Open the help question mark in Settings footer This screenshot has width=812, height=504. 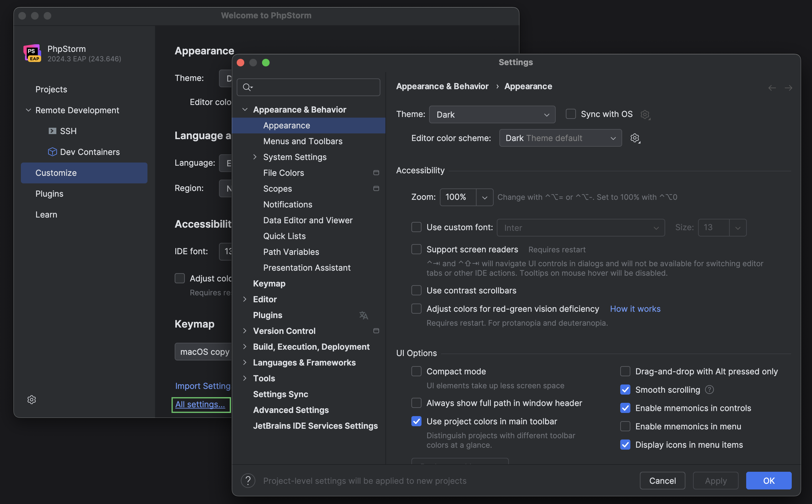pyautogui.click(x=248, y=480)
